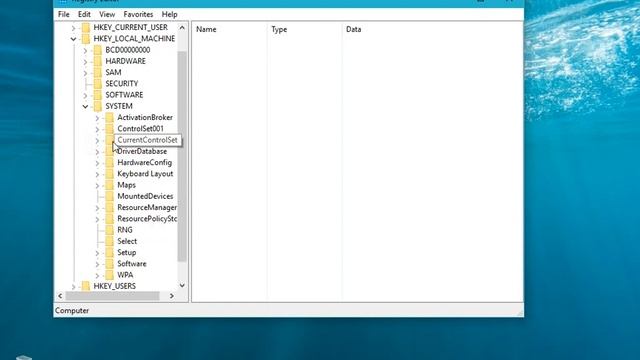This screenshot has width=640, height=360.
Task: Click the Setup folder icon
Action: pos(109,253)
